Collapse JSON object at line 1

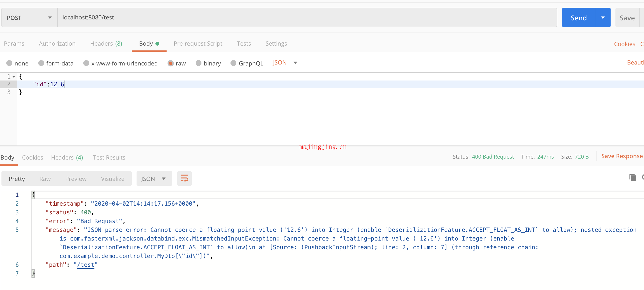coord(14,77)
